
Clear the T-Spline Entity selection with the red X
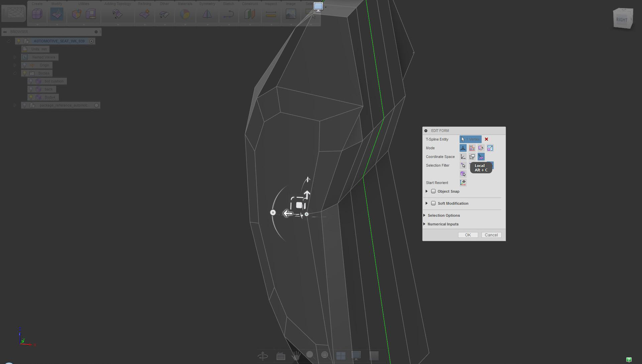(x=487, y=139)
